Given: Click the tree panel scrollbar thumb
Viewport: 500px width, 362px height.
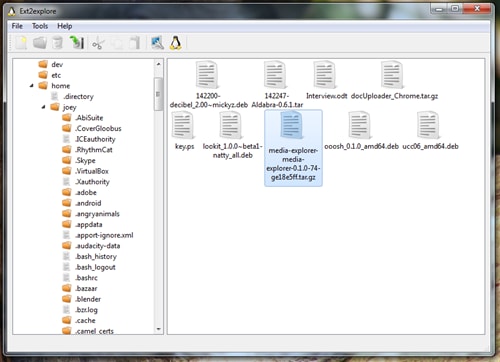Looking at the screenshot, I should (x=158, y=94).
